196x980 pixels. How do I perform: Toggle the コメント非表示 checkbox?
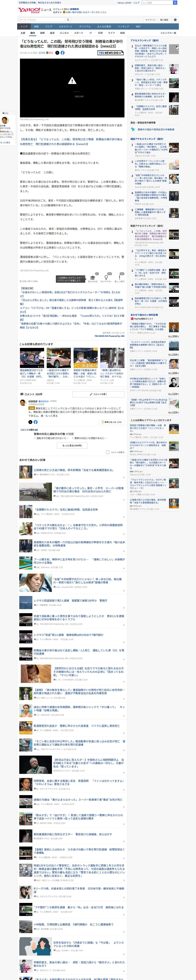tap(108, 452)
